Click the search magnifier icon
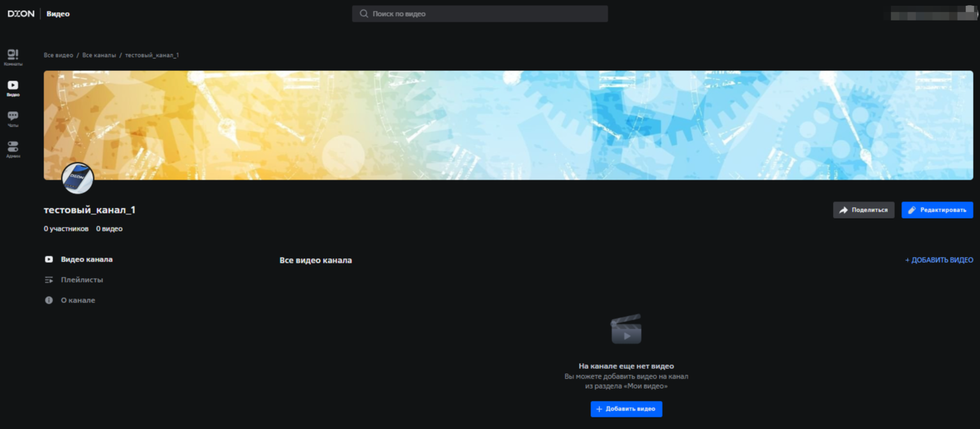The height and width of the screenshot is (429, 980). (x=364, y=13)
